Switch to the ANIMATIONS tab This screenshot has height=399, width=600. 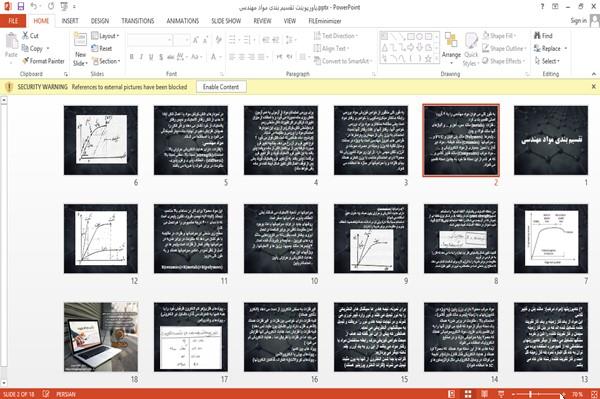(x=183, y=21)
